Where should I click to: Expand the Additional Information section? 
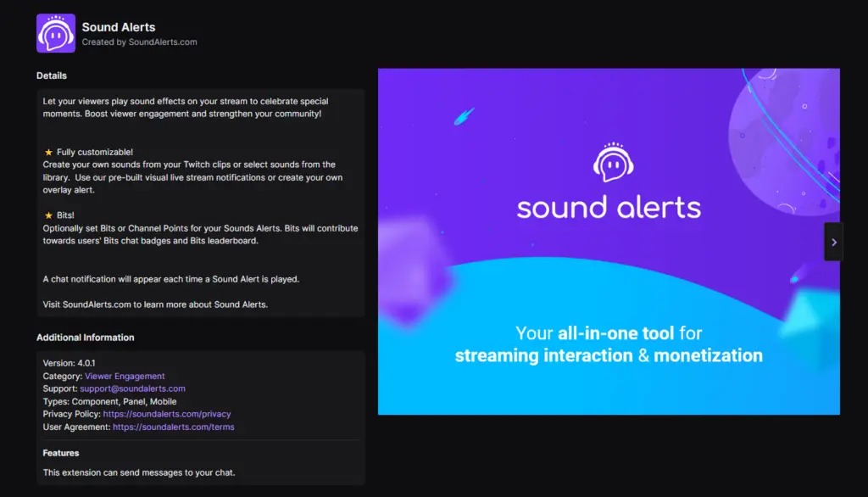point(84,337)
